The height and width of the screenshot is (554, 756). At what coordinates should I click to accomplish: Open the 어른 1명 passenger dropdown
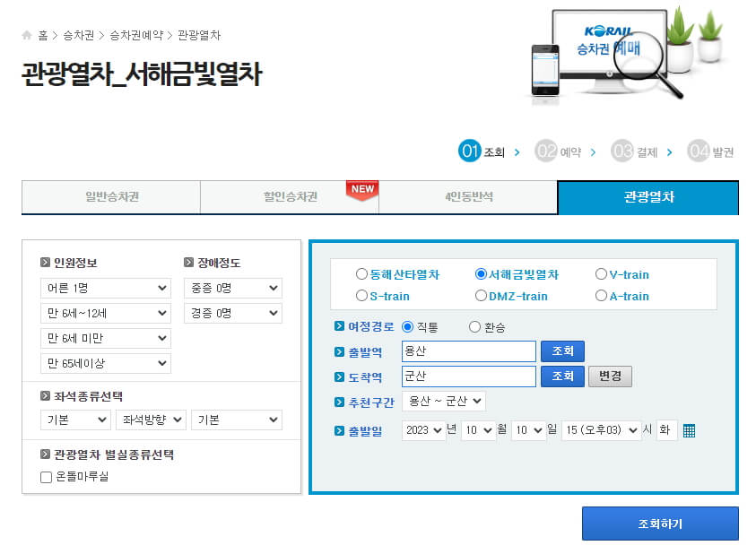pyautogui.click(x=105, y=288)
